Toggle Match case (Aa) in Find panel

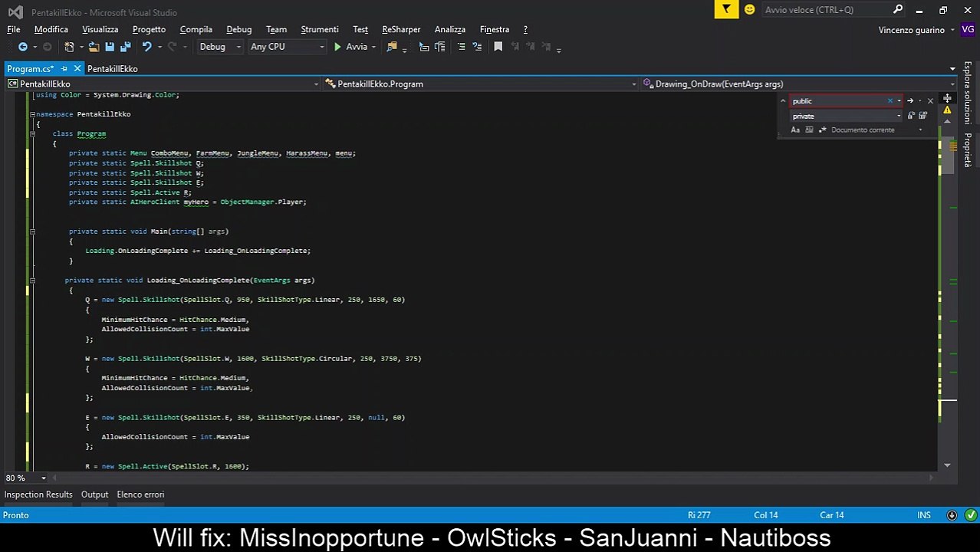(795, 130)
